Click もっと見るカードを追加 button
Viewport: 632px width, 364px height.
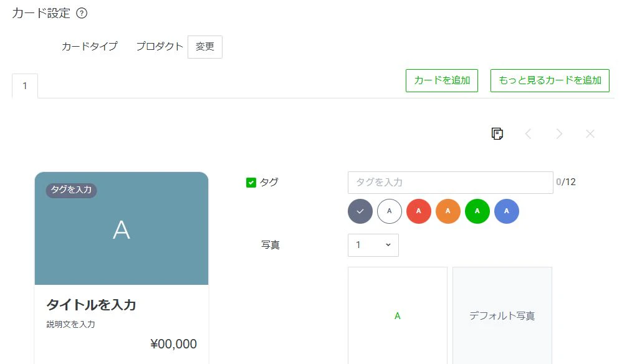tap(550, 80)
